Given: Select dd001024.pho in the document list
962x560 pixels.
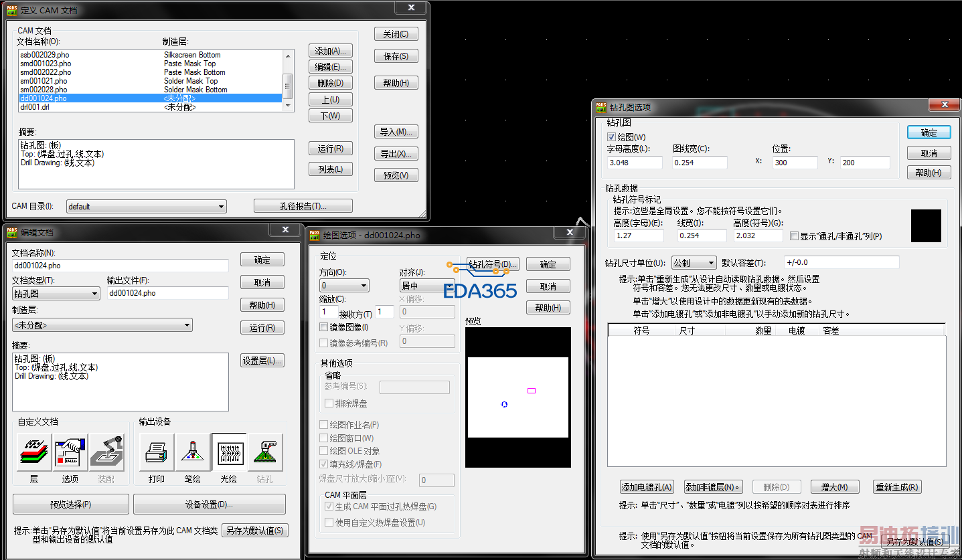Looking at the screenshot, I should pos(150,98).
